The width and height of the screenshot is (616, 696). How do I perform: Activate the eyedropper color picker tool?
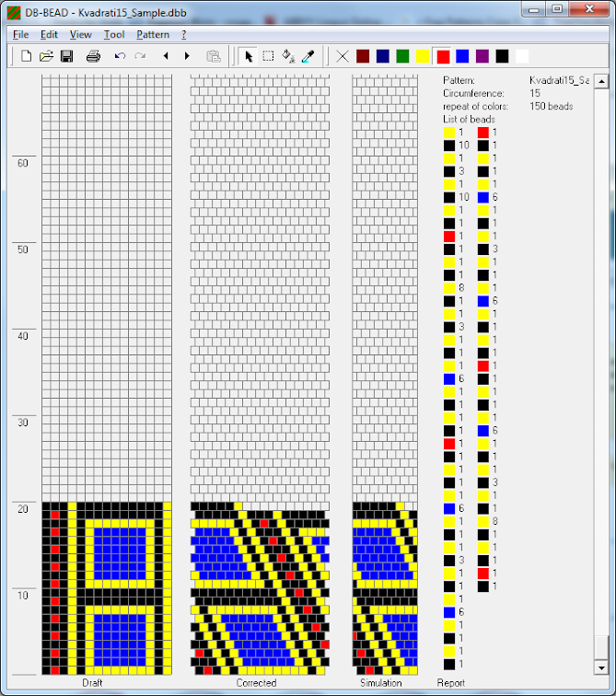click(x=308, y=56)
